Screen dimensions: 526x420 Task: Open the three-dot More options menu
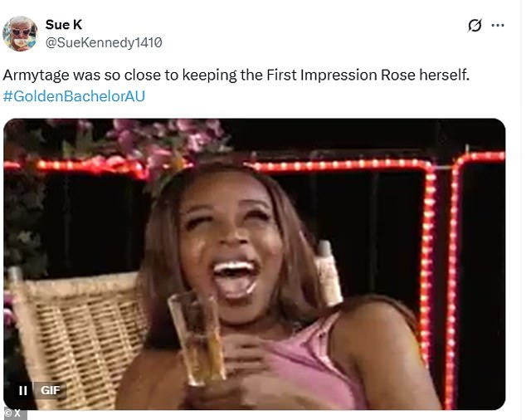coord(498,26)
